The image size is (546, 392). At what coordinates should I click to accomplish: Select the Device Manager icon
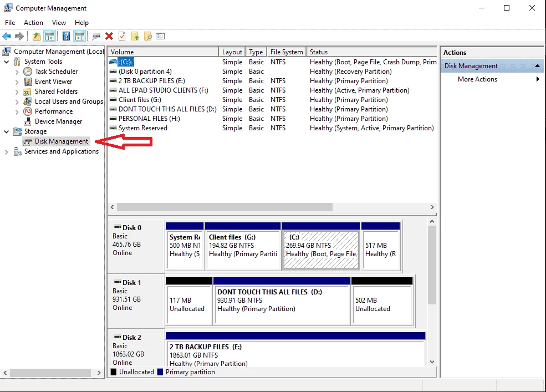tap(28, 121)
